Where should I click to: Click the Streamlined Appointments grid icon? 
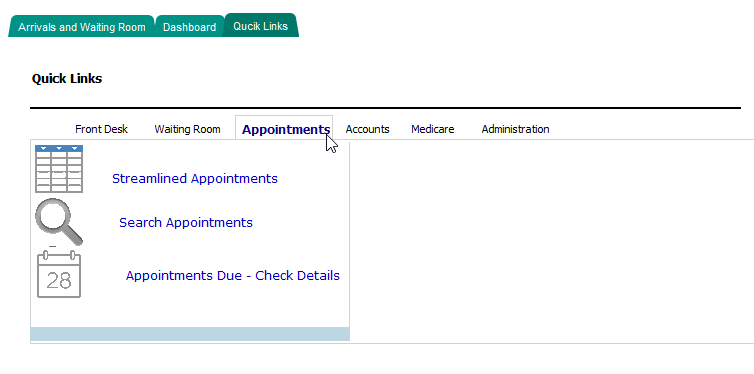[x=59, y=169]
